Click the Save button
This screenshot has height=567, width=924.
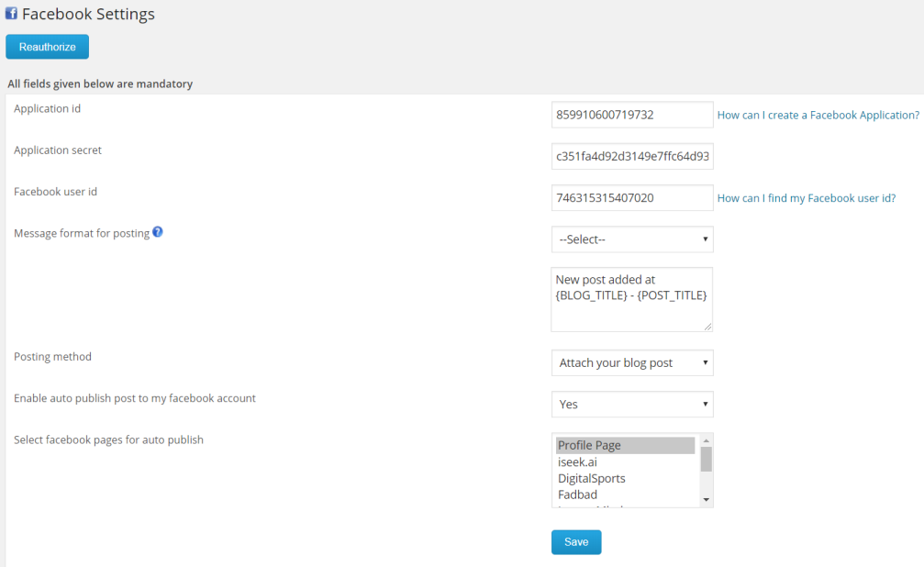[575, 542]
